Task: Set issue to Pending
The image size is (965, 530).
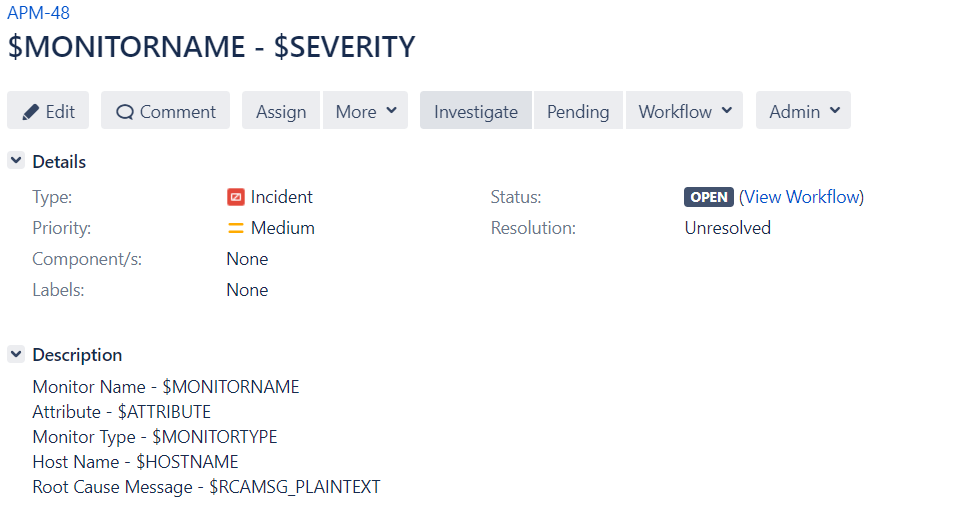Action: [578, 111]
